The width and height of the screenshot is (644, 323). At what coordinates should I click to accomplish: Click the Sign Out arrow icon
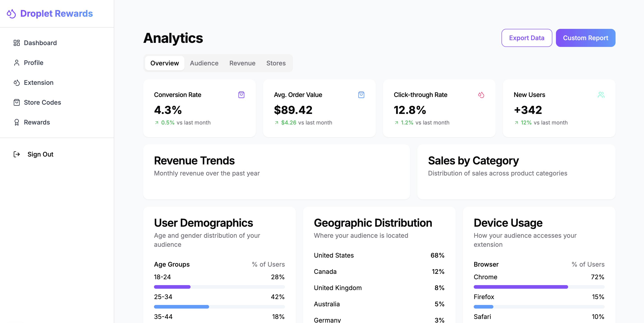click(16, 154)
